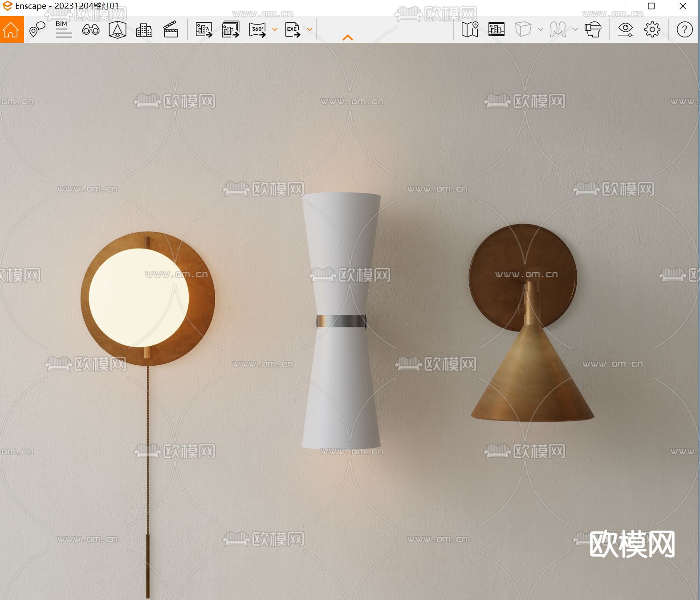Image resolution: width=700 pixels, height=600 pixels.
Task: Expand the EXE export dropdown arrow
Action: click(309, 30)
